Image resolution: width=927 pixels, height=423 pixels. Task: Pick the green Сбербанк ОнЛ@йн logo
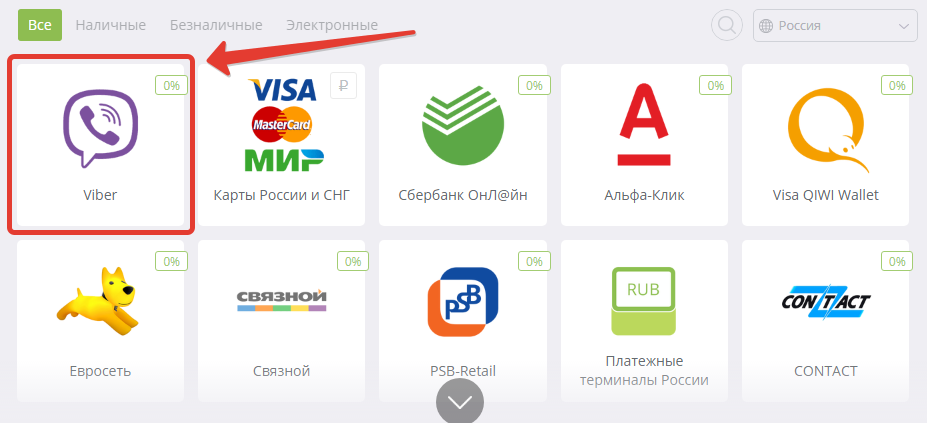pyautogui.click(x=463, y=124)
